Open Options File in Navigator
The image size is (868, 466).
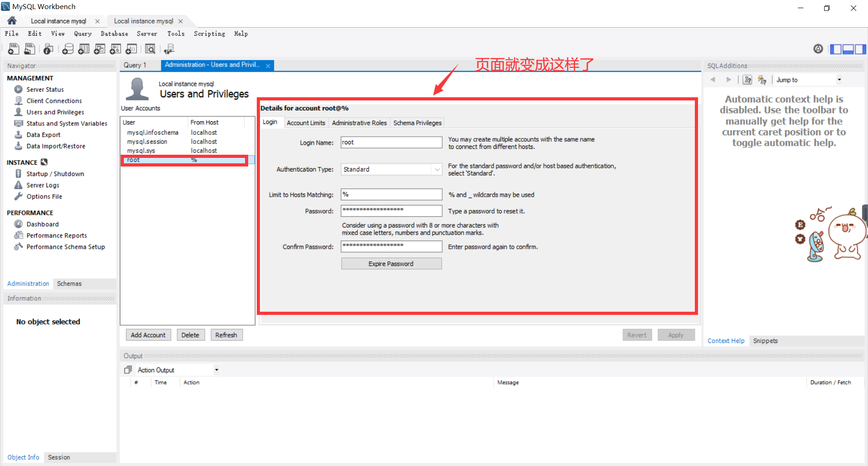click(44, 196)
